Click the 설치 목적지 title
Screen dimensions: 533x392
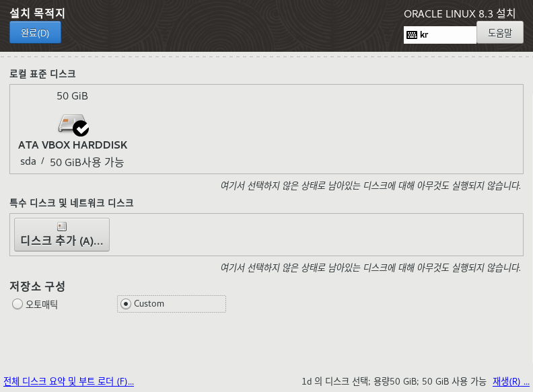[38, 13]
